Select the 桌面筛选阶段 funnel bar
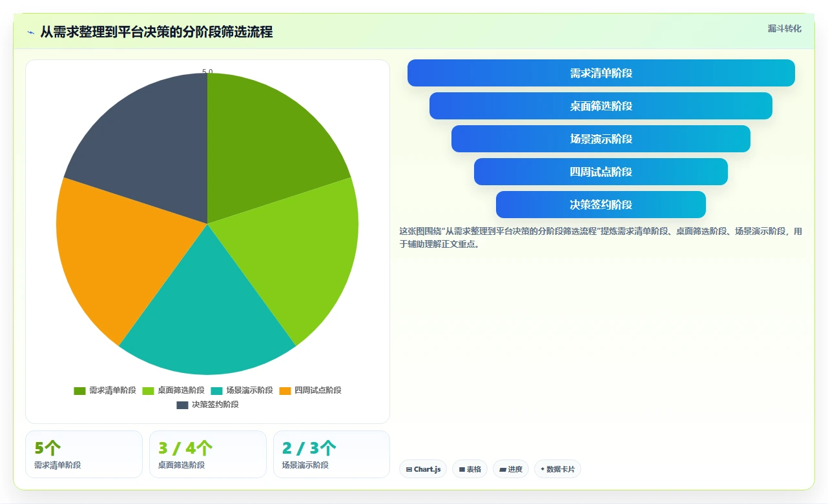Screen dimensions: 828x504 601,106
